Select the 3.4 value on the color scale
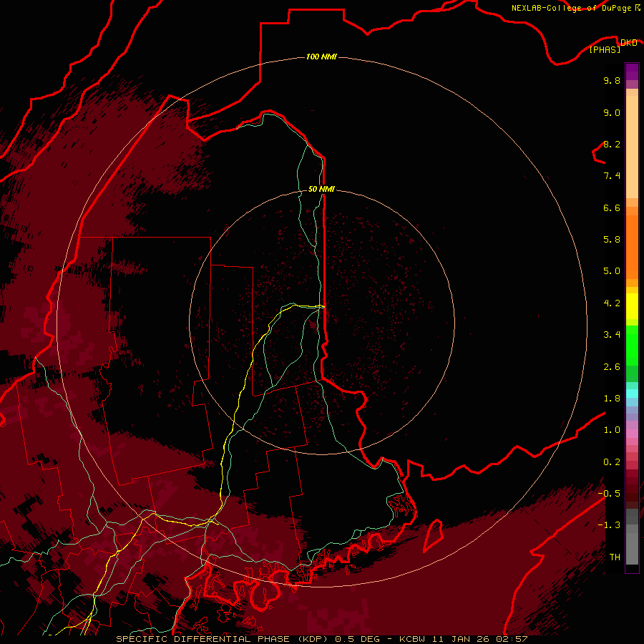Image resolution: width=644 pixels, height=644 pixels. (612, 334)
